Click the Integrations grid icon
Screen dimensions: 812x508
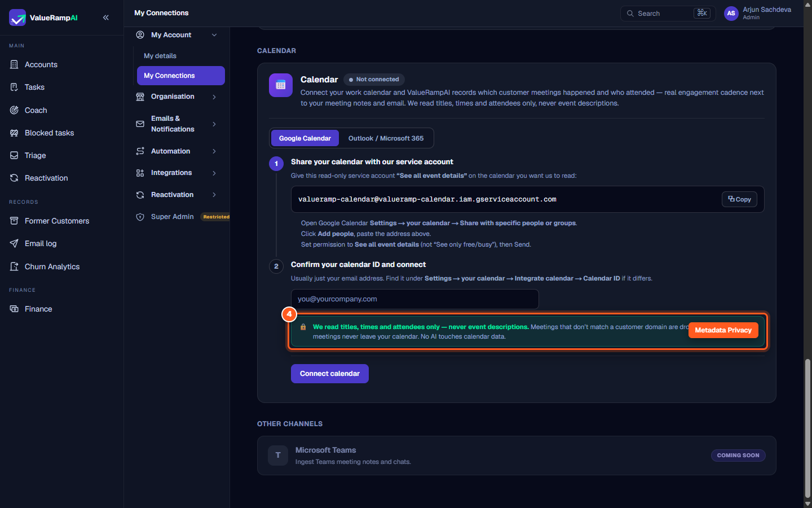[x=140, y=173]
